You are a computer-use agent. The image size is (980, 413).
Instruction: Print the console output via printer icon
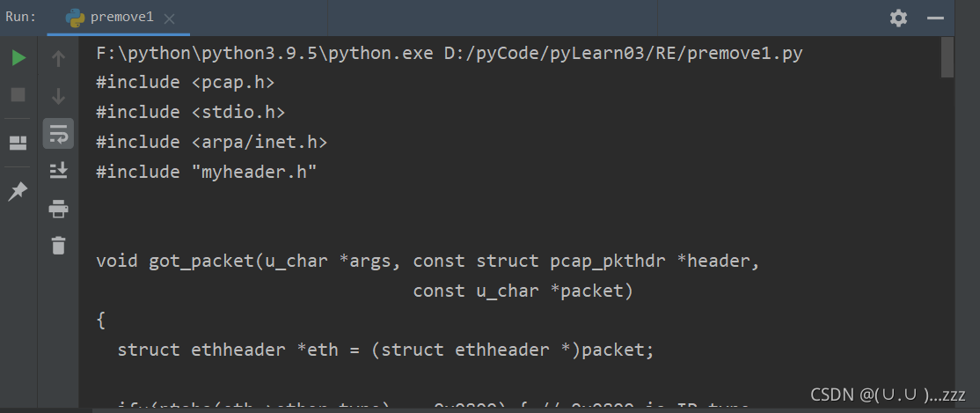pos(59,209)
